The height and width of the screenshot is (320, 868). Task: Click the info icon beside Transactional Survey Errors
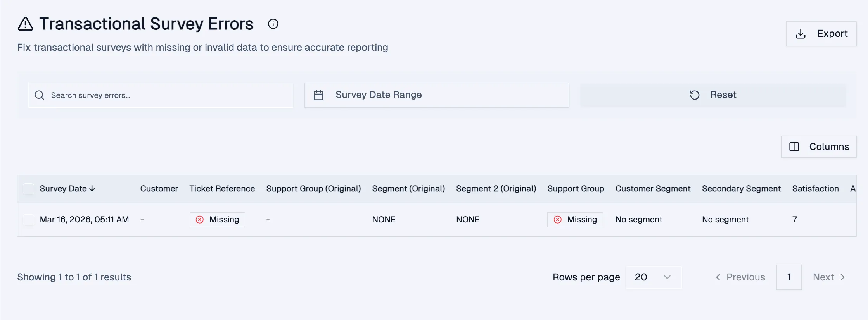(x=273, y=24)
